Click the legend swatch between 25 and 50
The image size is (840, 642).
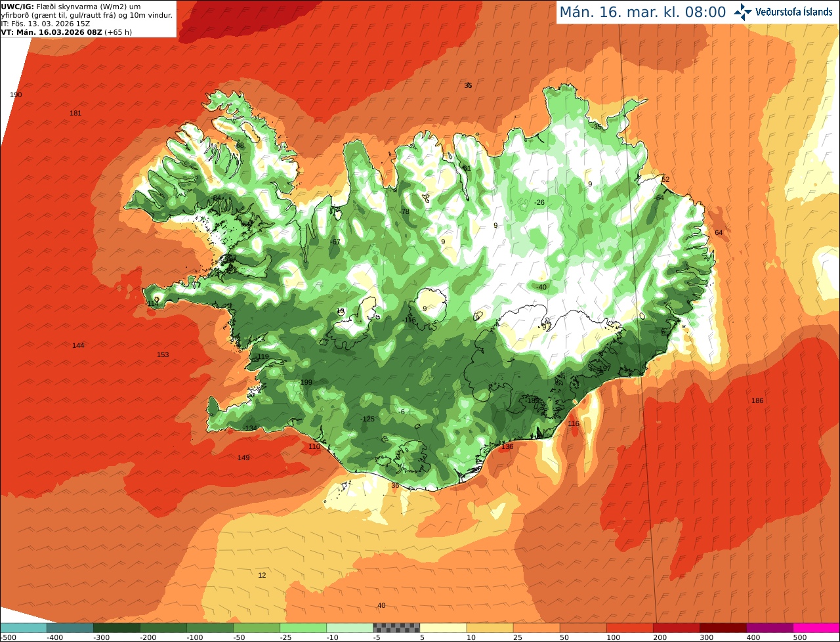[x=536, y=627]
